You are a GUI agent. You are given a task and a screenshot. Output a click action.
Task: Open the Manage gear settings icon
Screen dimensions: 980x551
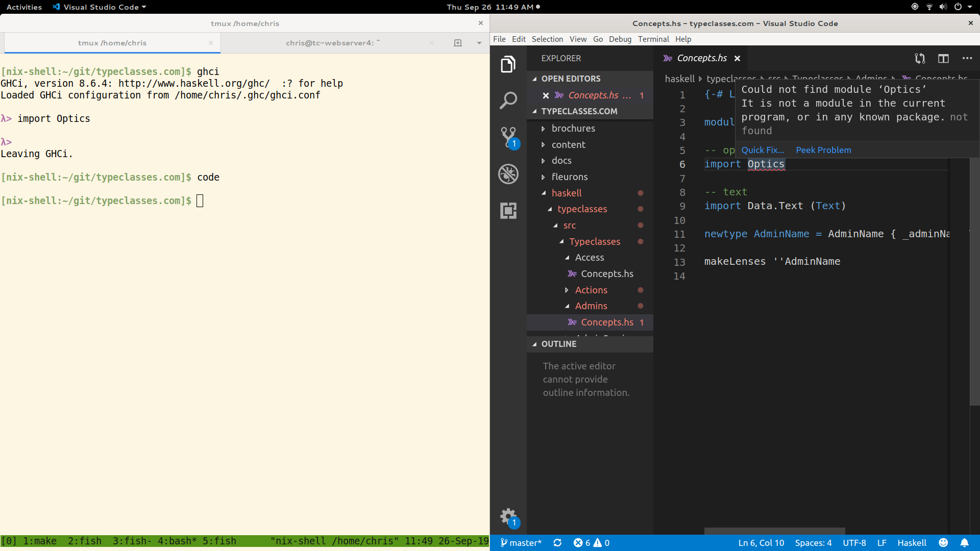click(509, 517)
